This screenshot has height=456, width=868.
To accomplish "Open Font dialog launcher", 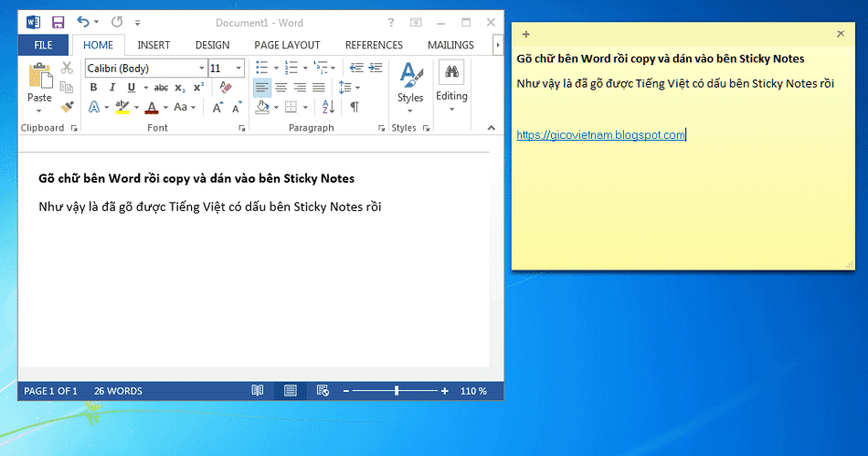I will click(x=242, y=128).
